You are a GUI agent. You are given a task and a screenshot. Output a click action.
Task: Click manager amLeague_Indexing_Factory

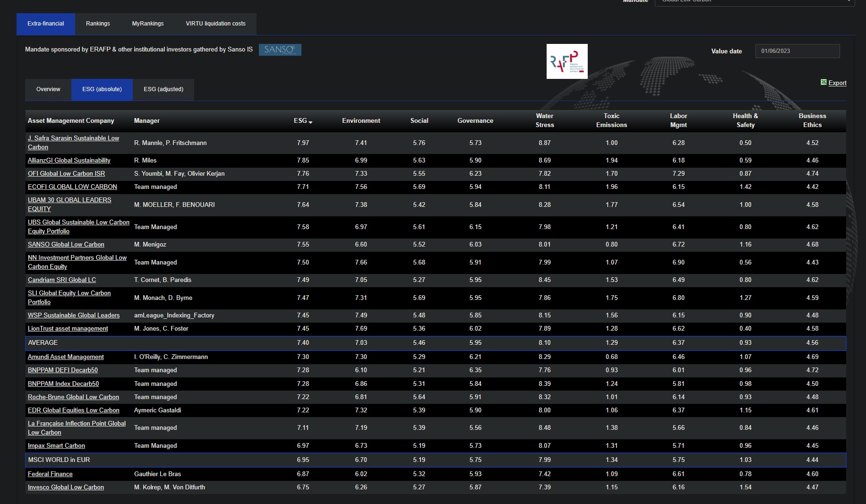(174, 316)
